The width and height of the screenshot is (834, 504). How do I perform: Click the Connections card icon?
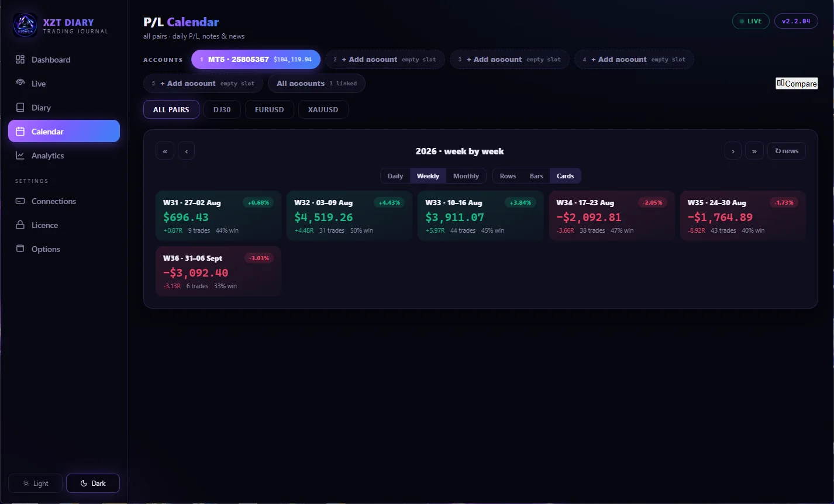coord(20,201)
